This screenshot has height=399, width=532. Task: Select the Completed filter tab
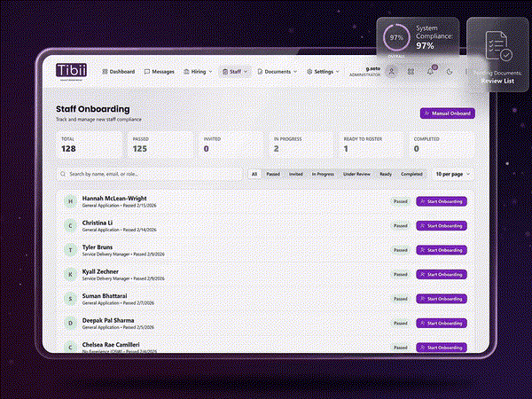click(411, 174)
